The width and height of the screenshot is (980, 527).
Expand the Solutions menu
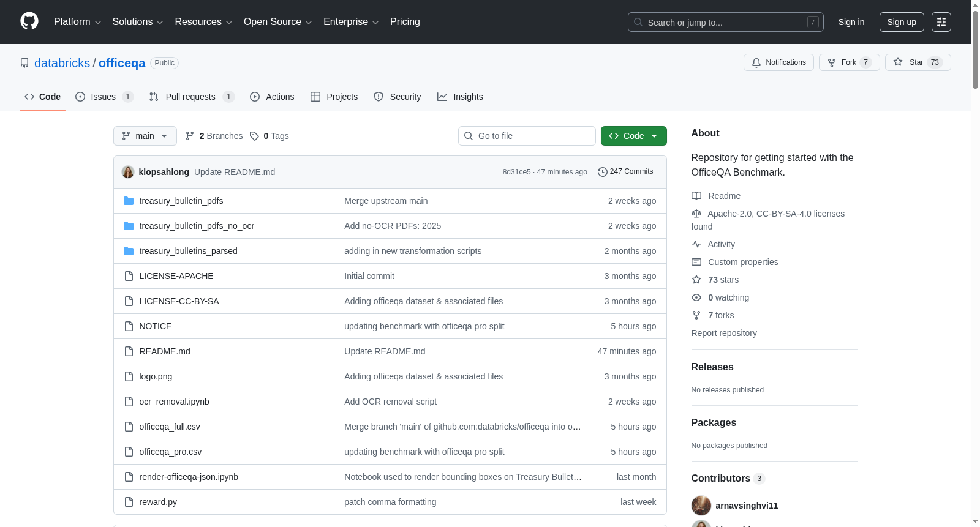coord(138,22)
